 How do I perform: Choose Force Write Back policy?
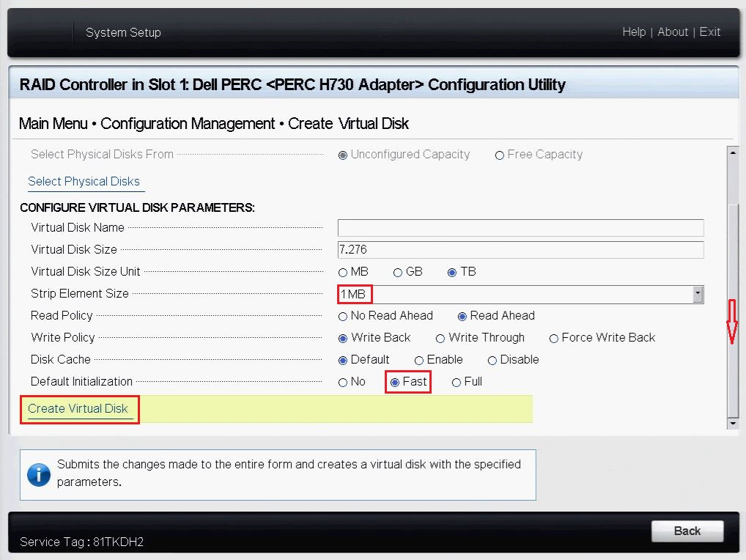click(x=553, y=338)
